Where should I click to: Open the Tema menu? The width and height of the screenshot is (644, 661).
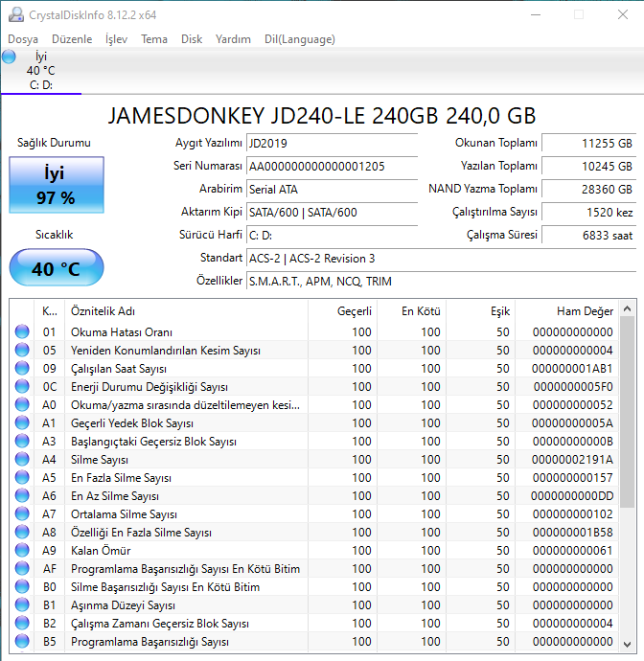click(x=154, y=39)
